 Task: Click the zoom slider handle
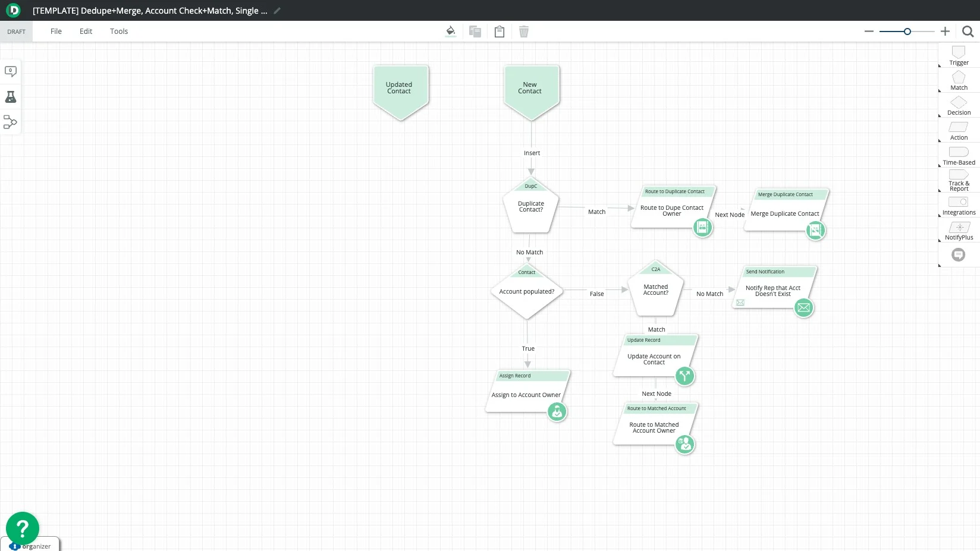[907, 32]
